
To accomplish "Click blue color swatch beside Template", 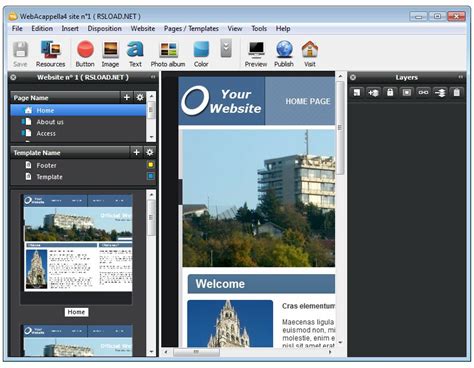I will pyautogui.click(x=151, y=176).
